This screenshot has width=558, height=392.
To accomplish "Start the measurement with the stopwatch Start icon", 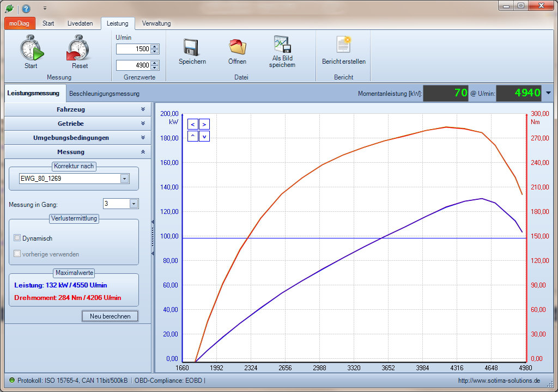I will tap(32, 48).
